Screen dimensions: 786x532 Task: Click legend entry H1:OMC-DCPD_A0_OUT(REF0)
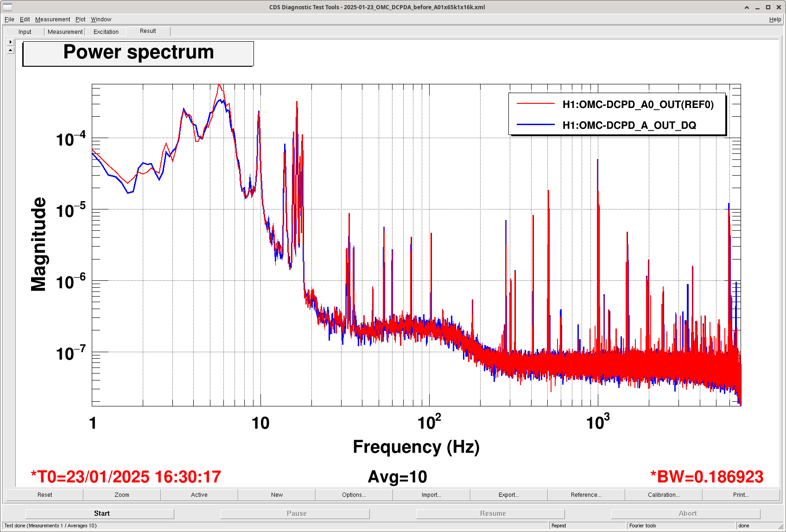[x=638, y=105]
